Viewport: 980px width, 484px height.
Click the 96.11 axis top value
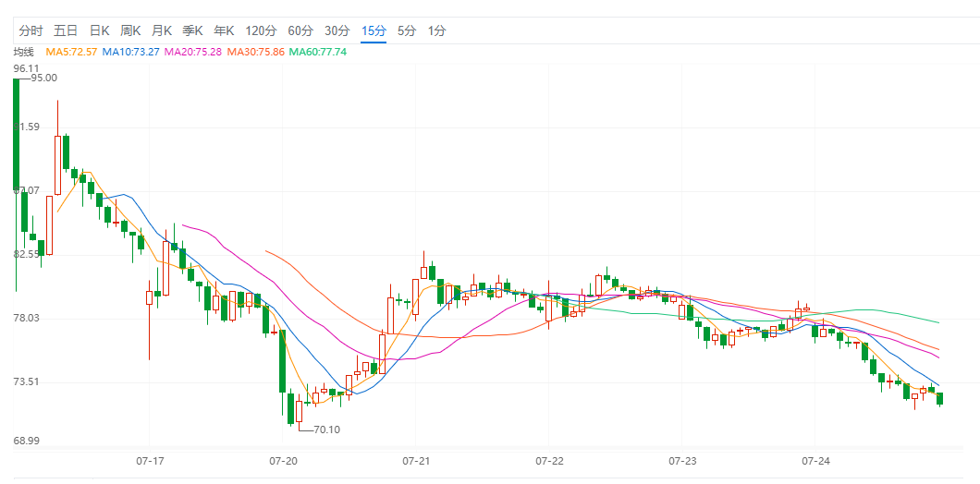[x=26, y=68]
